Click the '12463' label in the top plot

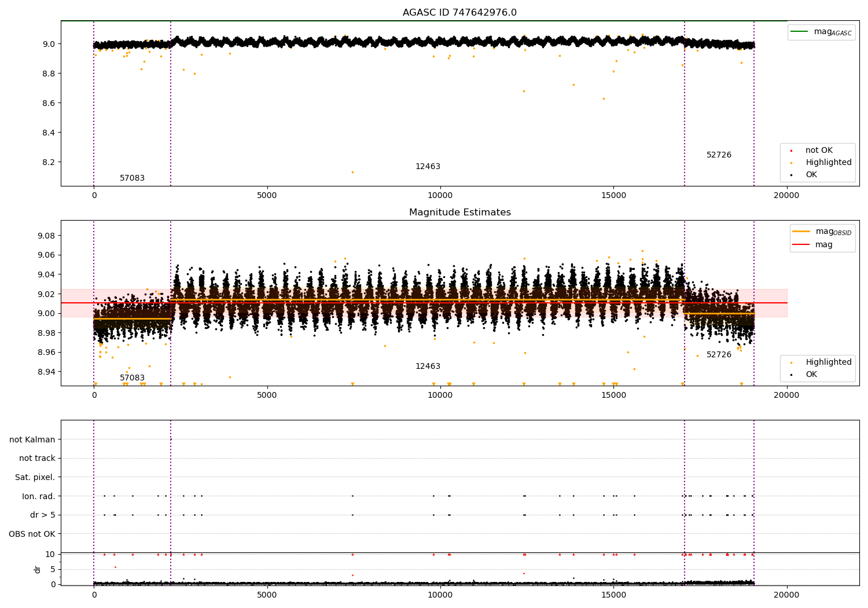[x=428, y=167]
